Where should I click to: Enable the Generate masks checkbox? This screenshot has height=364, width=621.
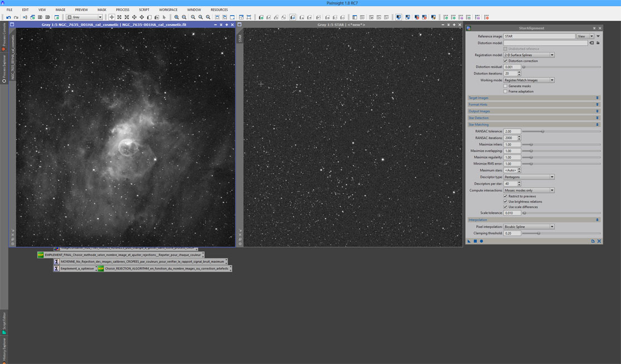click(505, 86)
